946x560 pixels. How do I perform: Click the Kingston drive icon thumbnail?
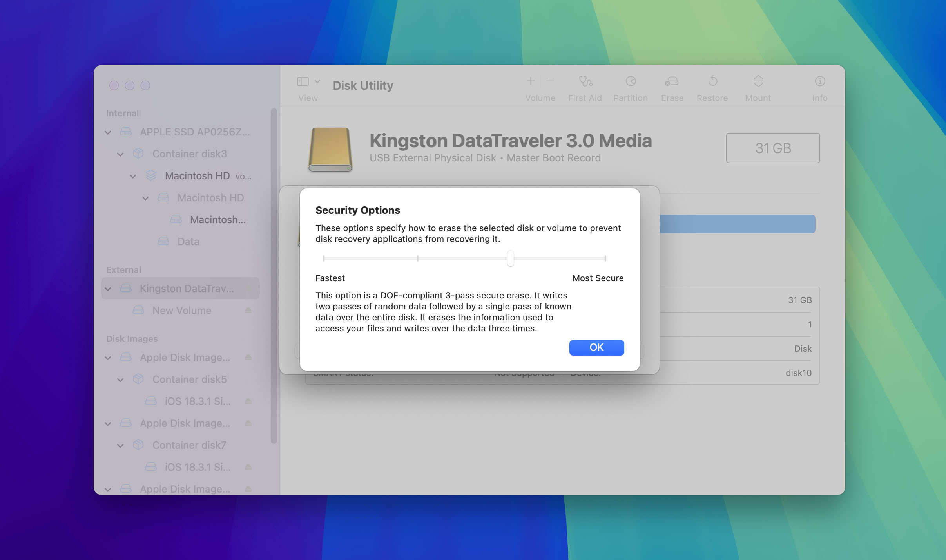pos(330,150)
